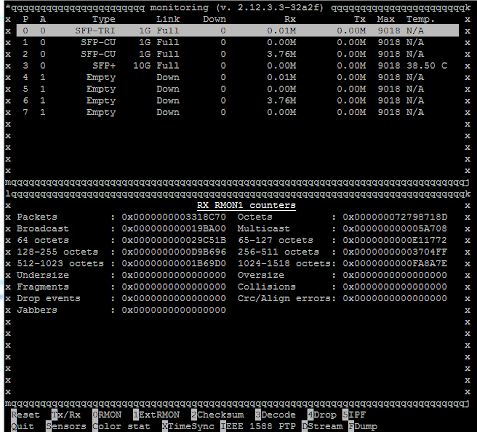Click the 256-511 octets counter value
Screen dimensions: 477x432
pos(395,252)
